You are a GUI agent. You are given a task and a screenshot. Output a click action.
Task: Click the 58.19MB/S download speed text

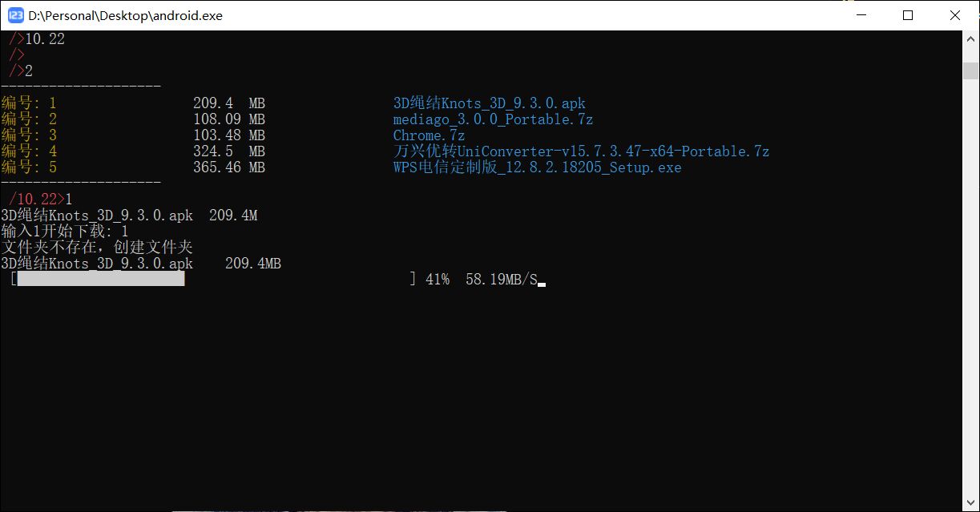click(x=501, y=279)
